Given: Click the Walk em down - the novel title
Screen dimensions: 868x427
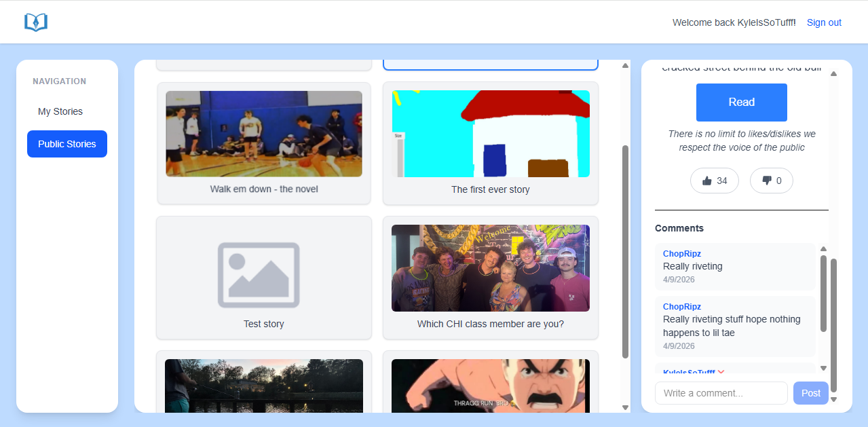Looking at the screenshot, I should [x=264, y=189].
